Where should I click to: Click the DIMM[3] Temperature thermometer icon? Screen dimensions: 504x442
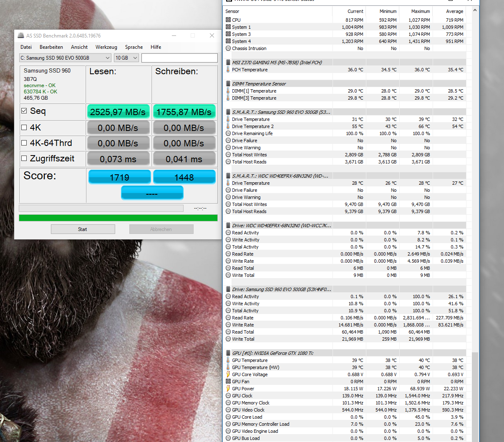pos(228,98)
